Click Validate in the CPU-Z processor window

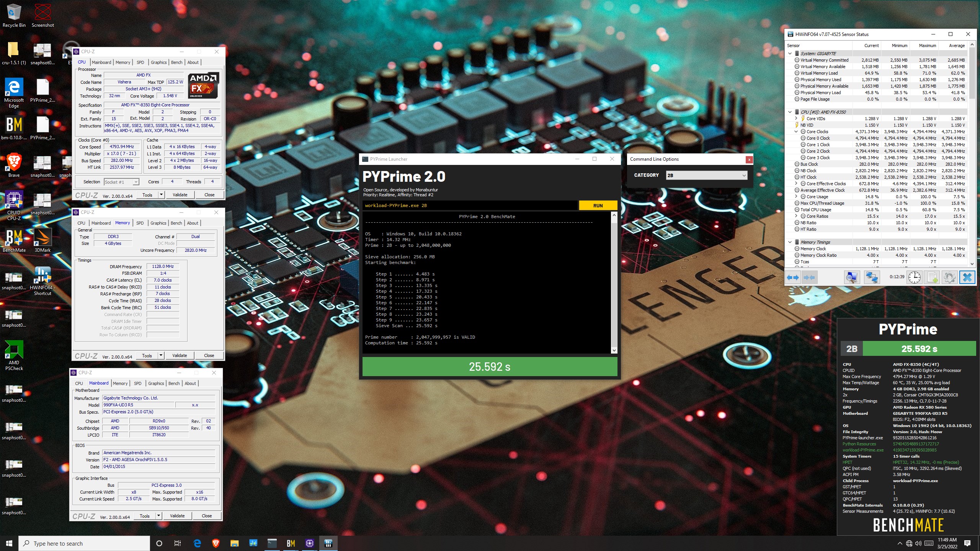180,195
